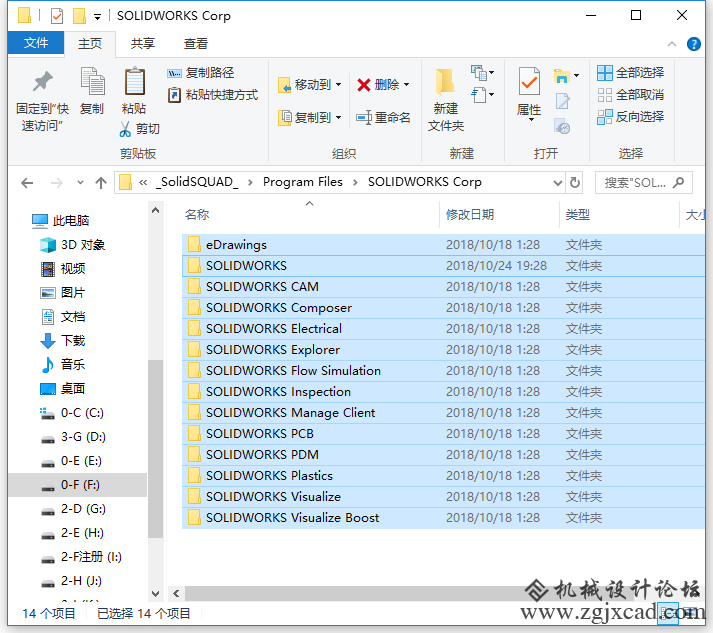Click the Properties icon in title bar
The height and width of the screenshot is (633, 713).
(57, 16)
